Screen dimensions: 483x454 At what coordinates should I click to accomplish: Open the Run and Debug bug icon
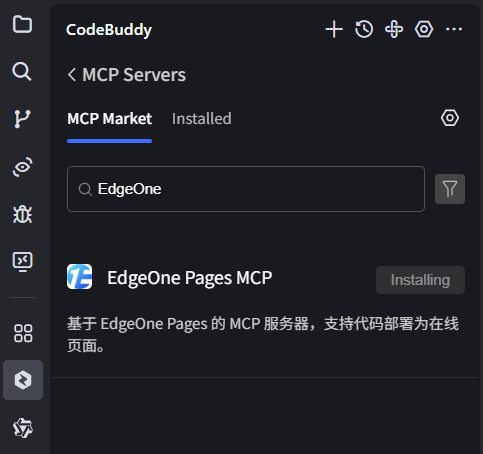coord(22,214)
